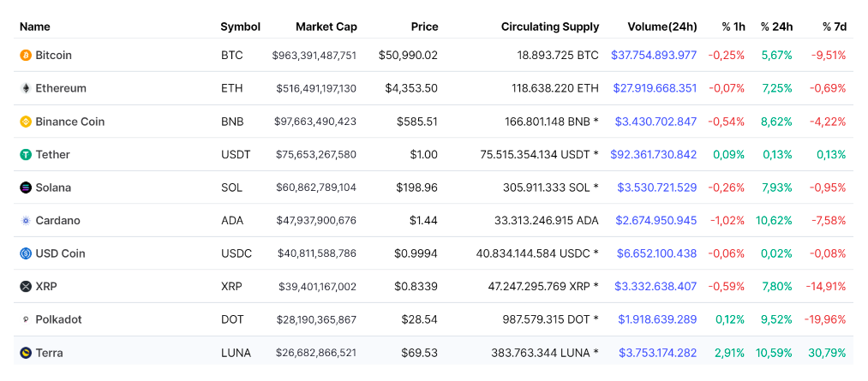Open USD Coin volume $6.652.100.438 link
The width and height of the screenshot is (868, 381).
[x=657, y=253]
